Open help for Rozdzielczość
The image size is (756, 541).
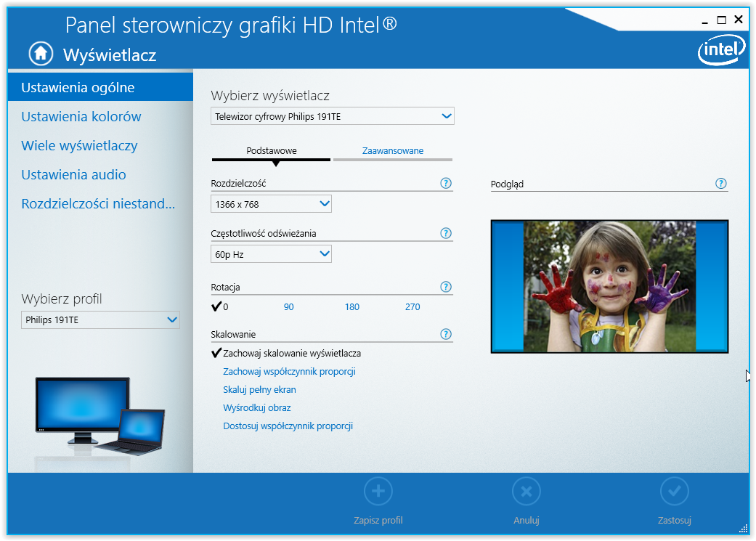446,183
